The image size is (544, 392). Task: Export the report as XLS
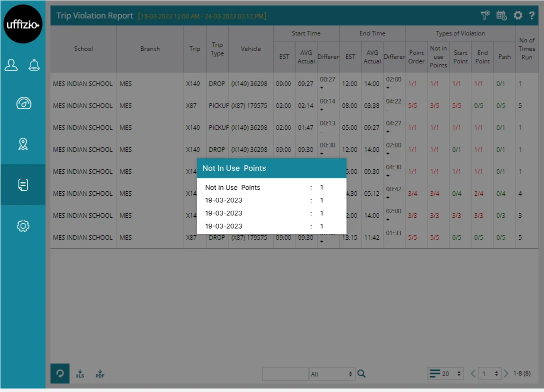pos(80,374)
